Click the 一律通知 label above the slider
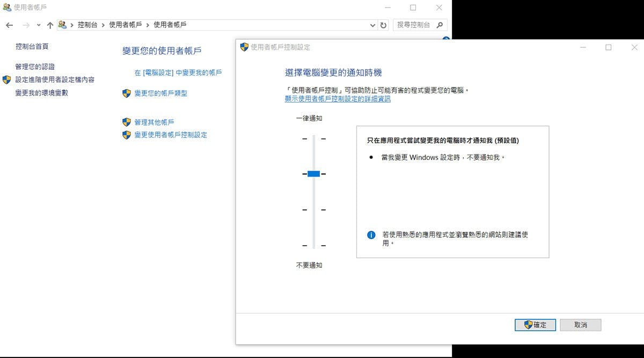Image resolution: width=644 pixels, height=358 pixels. (x=309, y=118)
